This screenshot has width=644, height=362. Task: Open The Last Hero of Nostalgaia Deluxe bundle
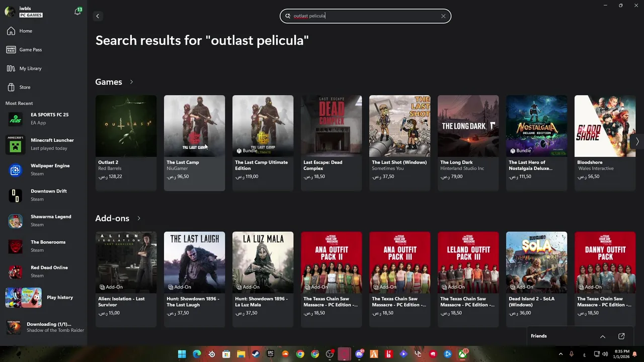point(536,143)
